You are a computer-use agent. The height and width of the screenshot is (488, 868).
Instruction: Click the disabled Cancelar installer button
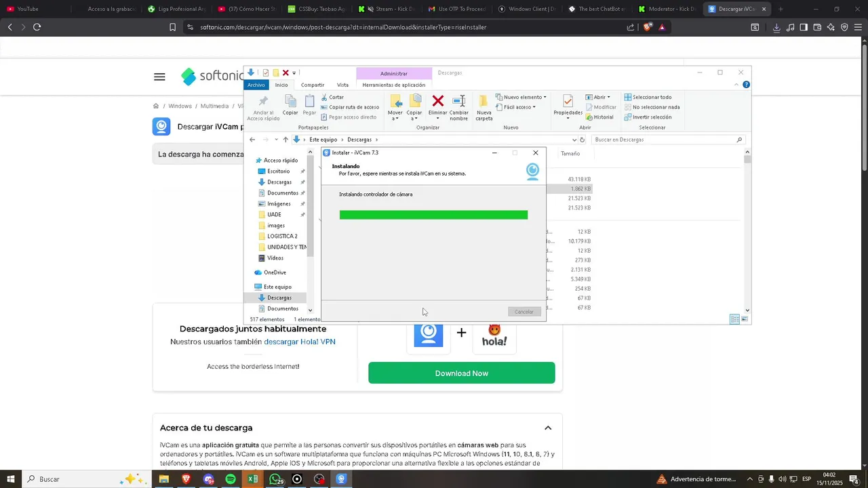[524, 312]
